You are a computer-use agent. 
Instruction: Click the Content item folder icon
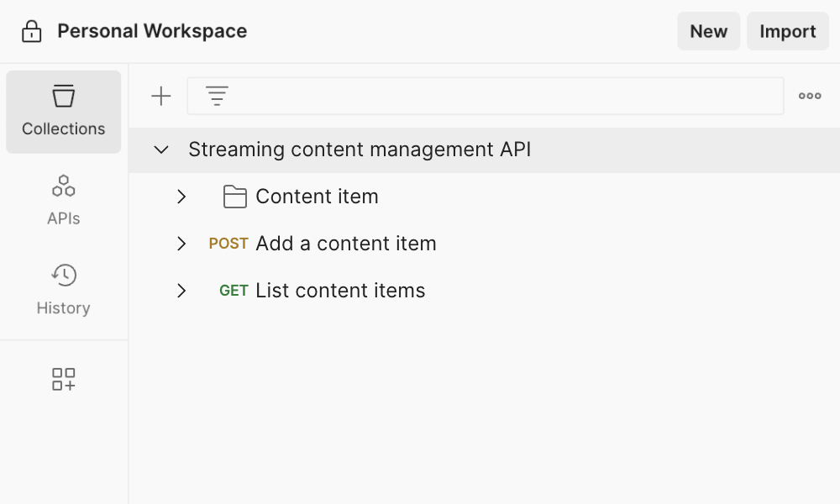click(x=235, y=197)
